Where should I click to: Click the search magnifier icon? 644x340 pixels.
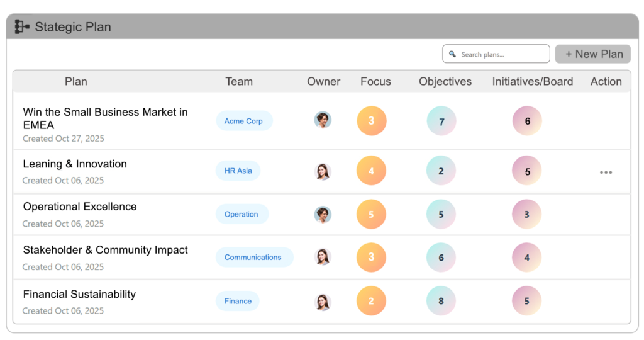click(453, 55)
